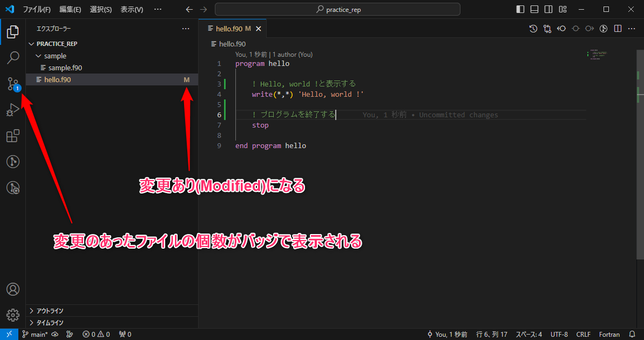644x340 pixels.
Task: Publish to cloud icon in status bar
Action: click(55, 334)
